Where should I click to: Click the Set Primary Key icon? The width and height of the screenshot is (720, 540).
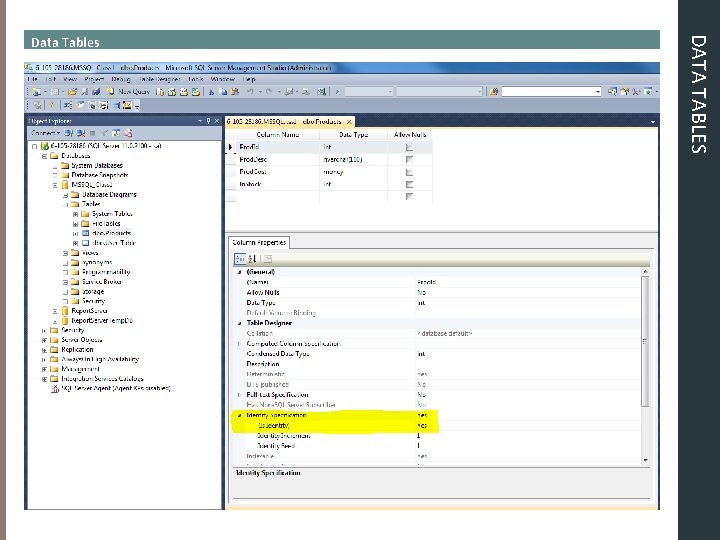point(52,106)
